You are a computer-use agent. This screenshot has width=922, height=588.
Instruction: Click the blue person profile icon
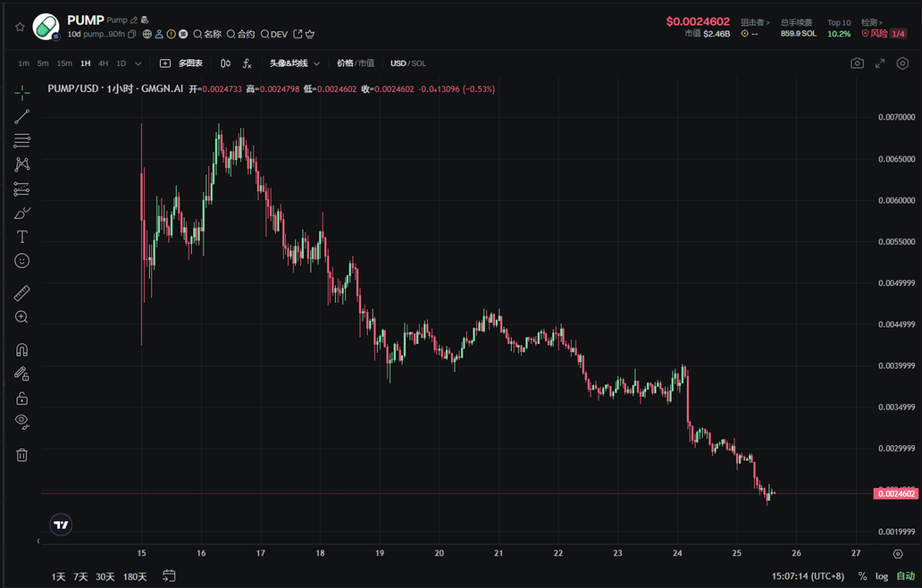(159, 34)
